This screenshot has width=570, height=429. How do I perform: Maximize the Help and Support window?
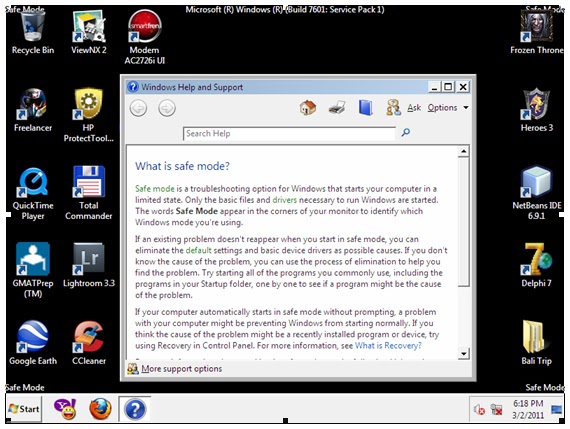tap(448, 87)
